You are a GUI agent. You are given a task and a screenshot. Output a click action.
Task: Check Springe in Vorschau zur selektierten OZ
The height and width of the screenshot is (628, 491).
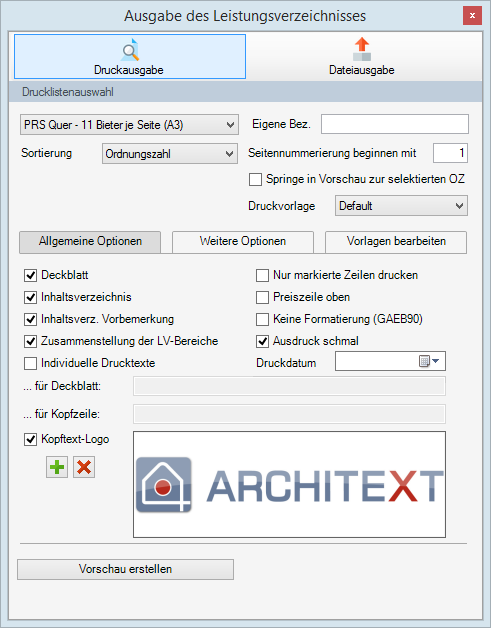point(256,179)
